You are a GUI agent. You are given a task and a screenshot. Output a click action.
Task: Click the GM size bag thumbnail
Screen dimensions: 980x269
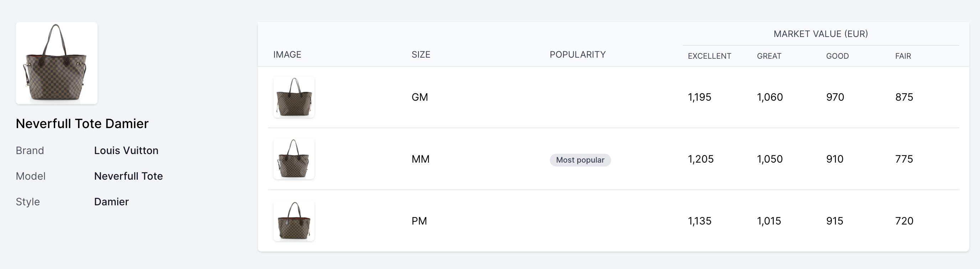coord(294,97)
